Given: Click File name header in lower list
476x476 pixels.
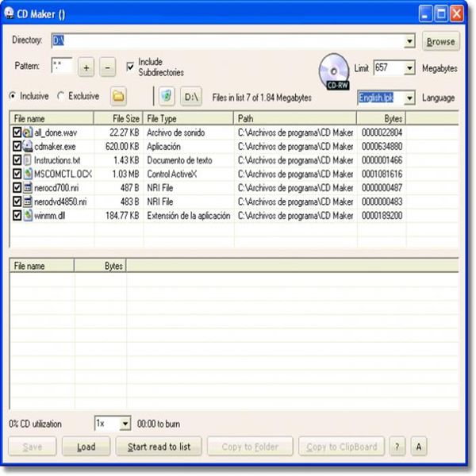Looking at the screenshot, I should [42, 266].
